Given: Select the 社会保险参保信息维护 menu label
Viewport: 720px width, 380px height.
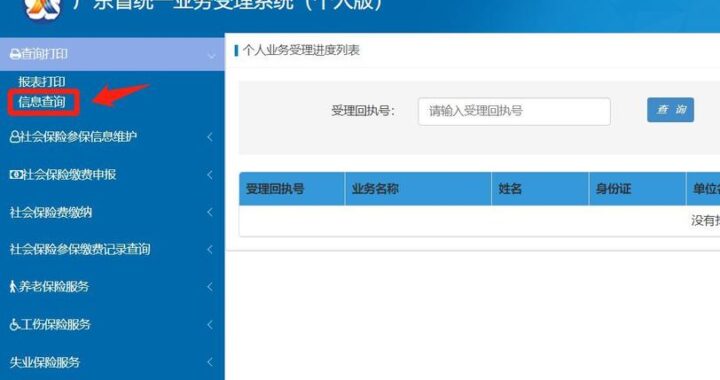Looking at the screenshot, I should (x=79, y=137).
